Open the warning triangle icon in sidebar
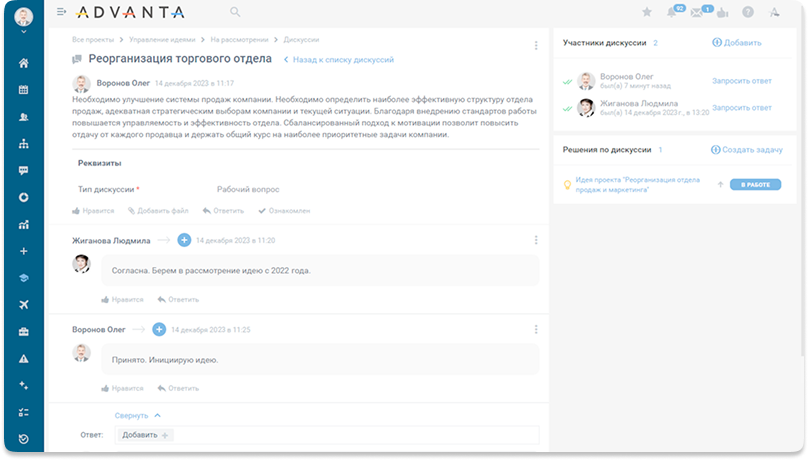The height and width of the screenshot is (460, 808). (24, 358)
